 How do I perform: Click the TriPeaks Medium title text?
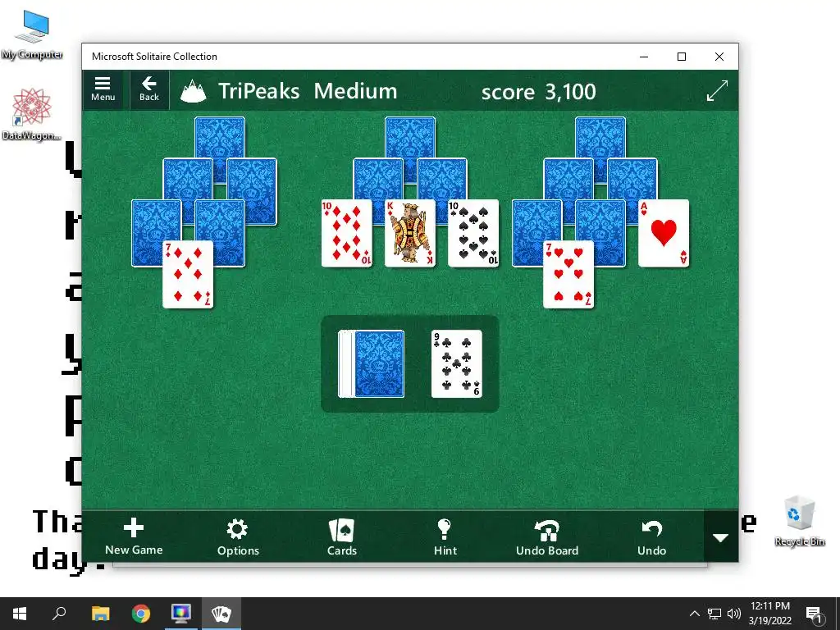[308, 91]
